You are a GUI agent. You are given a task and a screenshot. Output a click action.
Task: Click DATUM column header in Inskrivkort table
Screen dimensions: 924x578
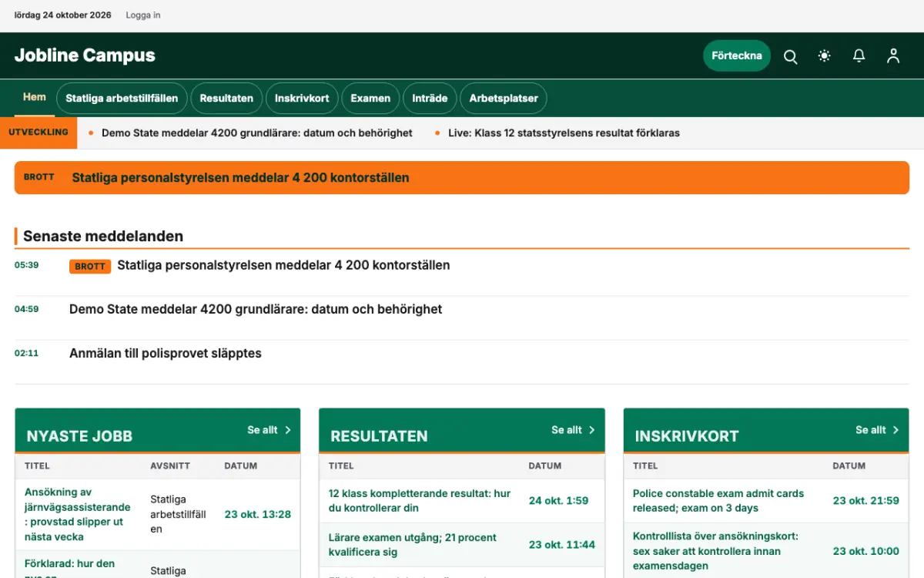849,466
